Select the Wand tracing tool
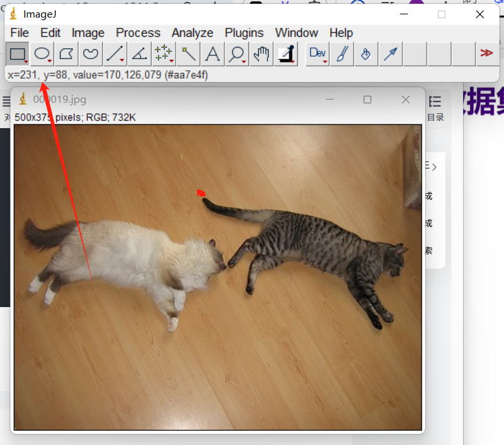 [x=189, y=54]
